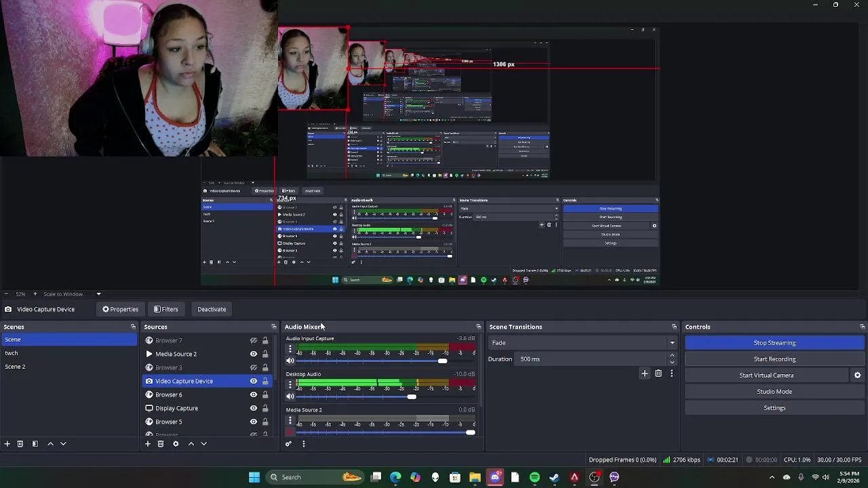The image size is (868, 488).
Task: Zoom in the preview with the plus icon
Action: pos(35,294)
